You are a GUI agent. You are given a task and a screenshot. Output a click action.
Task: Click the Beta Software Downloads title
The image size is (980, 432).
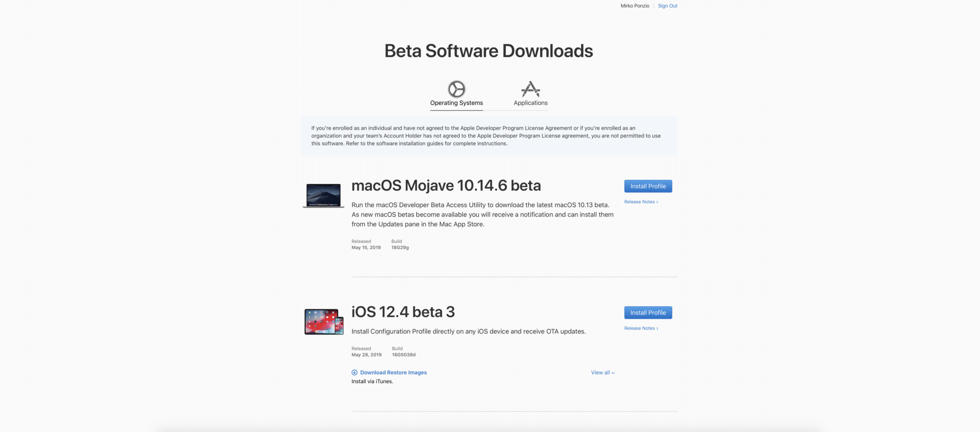tap(489, 51)
